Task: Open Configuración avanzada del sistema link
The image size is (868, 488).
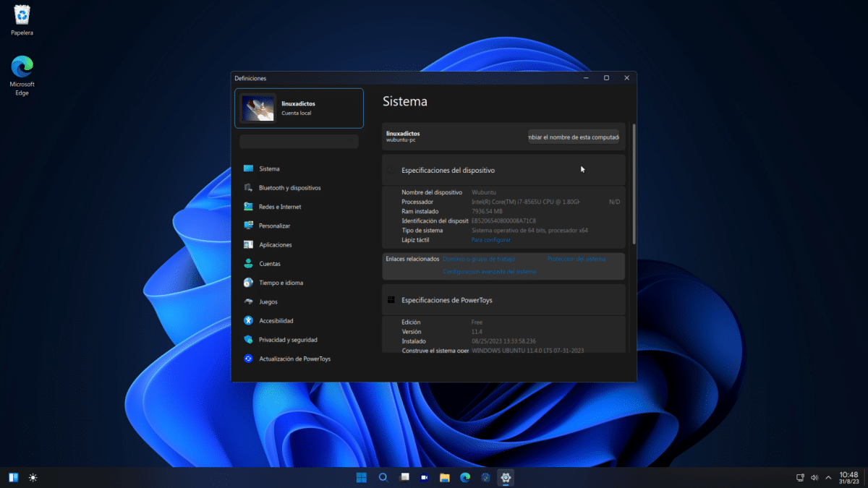Action: pyautogui.click(x=490, y=272)
